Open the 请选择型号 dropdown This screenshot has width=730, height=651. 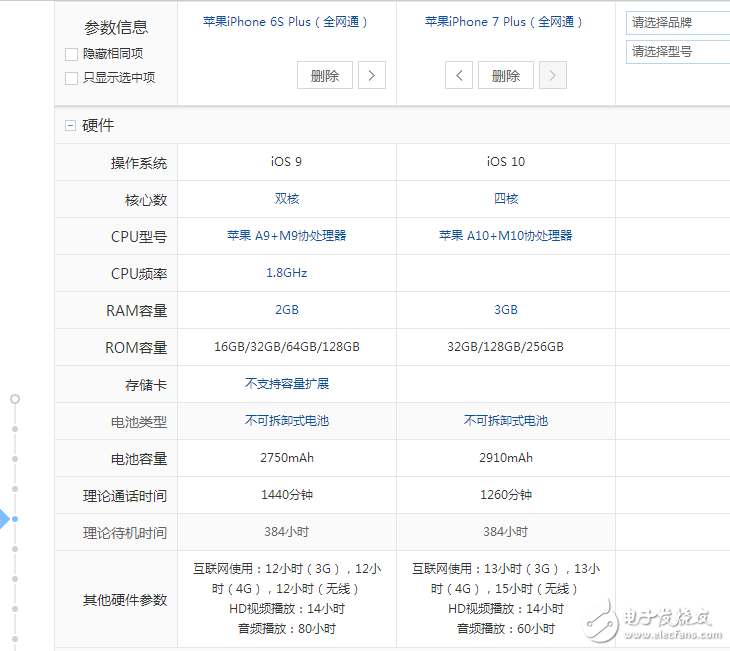(678, 51)
